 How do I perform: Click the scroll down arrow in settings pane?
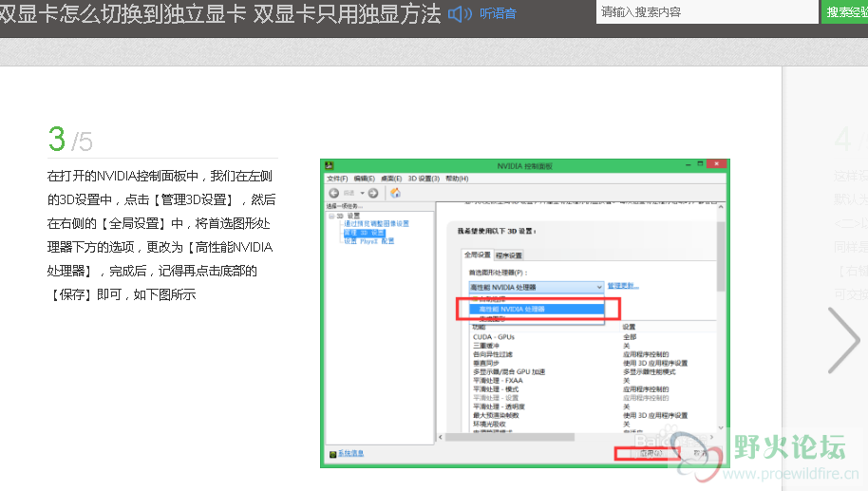click(x=721, y=427)
